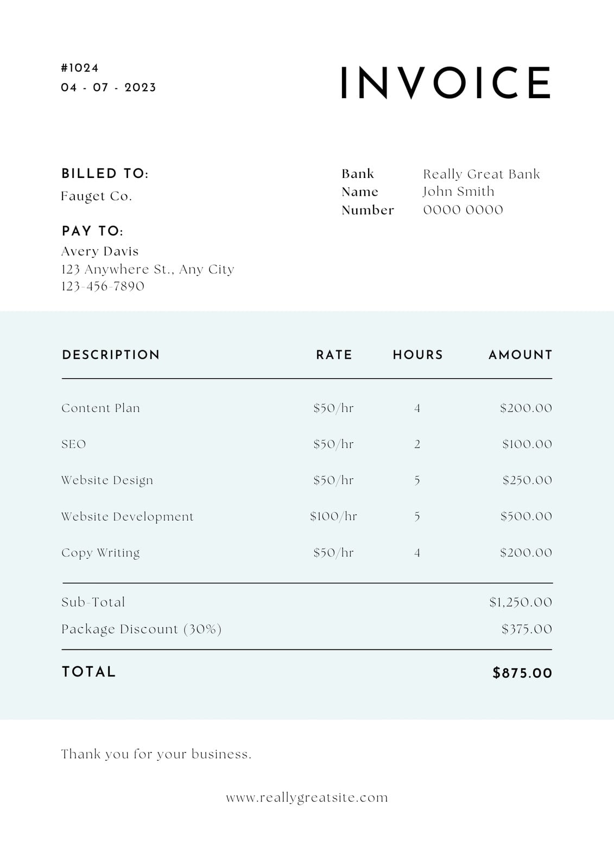Select the Avery Davis payee name
Image resolution: width=614 pixels, height=868 pixels.
click(x=100, y=251)
